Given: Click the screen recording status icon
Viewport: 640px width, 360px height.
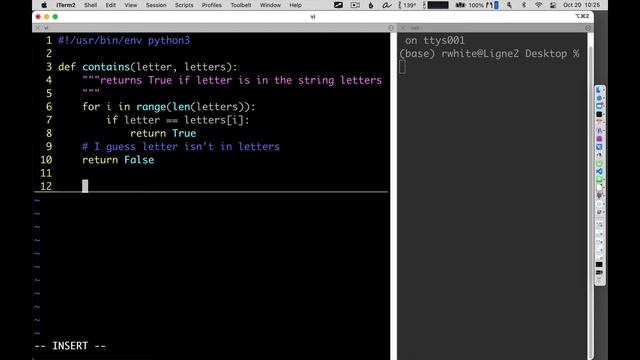Looking at the screenshot, I should [355, 5].
